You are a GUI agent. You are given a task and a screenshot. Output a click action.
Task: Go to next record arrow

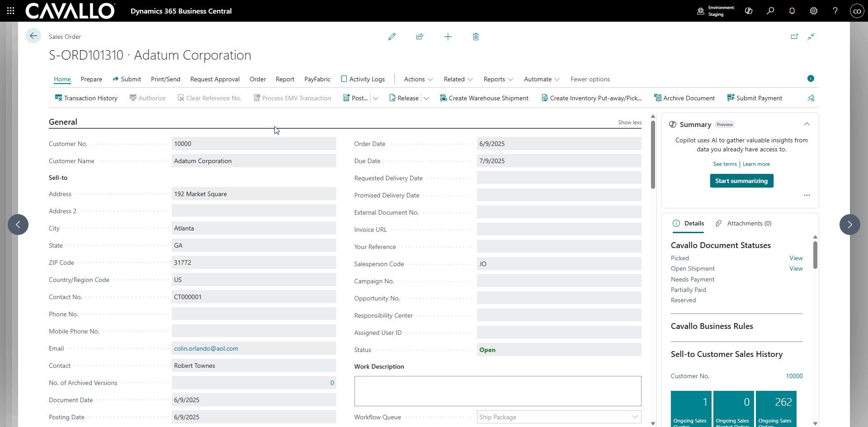point(850,225)
